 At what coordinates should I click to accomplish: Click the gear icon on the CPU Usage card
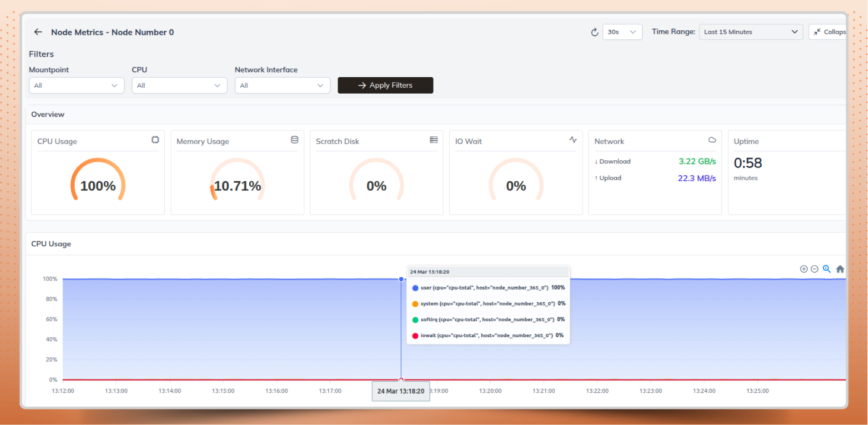pos(155,139)
